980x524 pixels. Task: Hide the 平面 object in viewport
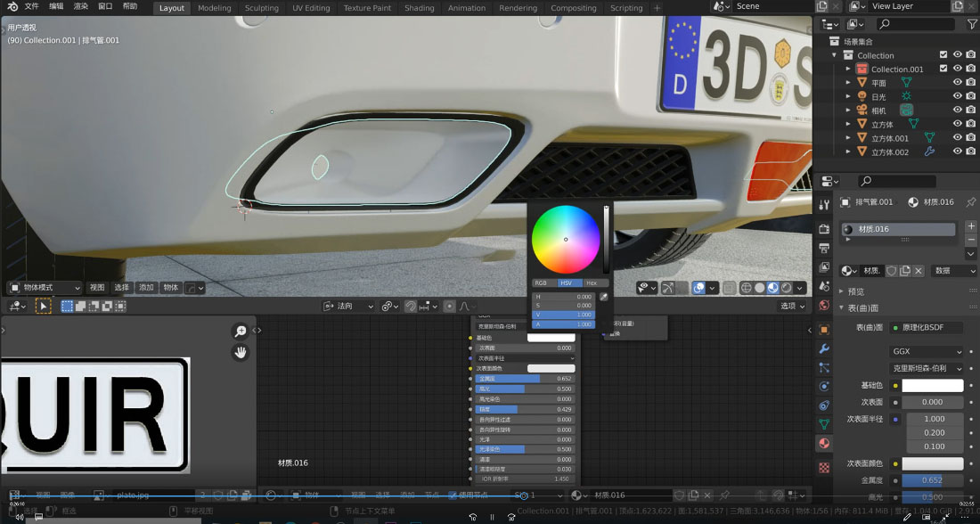(x=957, y=82)
